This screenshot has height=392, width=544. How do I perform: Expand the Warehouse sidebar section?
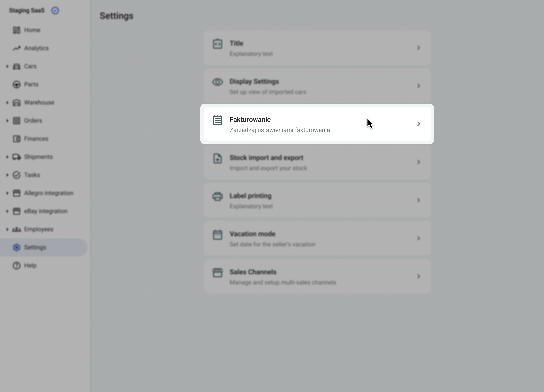pyautogui.click(x=7, y=102)
